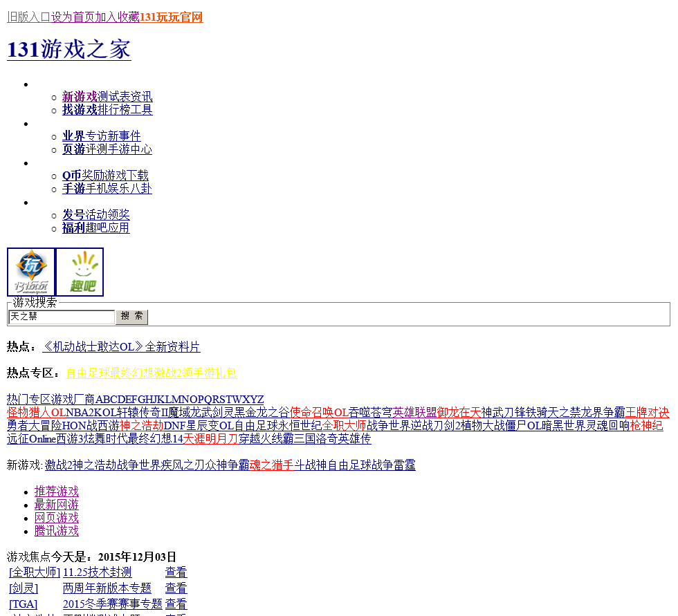Viewport: 678px width, 616px height.
Task: Open the 业界 navigation item
Action: (x=74, y=136)
